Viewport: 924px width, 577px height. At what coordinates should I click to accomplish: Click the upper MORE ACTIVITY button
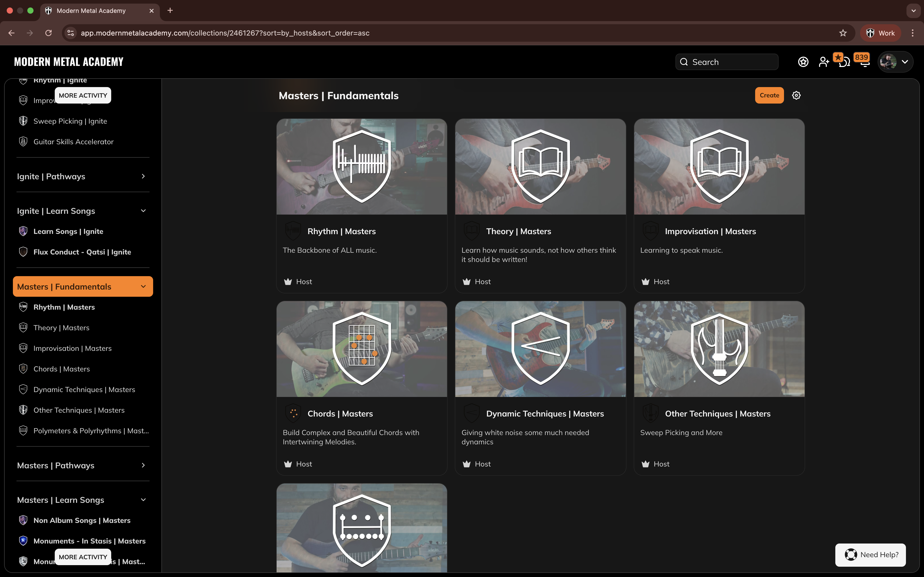pos(83,95)
